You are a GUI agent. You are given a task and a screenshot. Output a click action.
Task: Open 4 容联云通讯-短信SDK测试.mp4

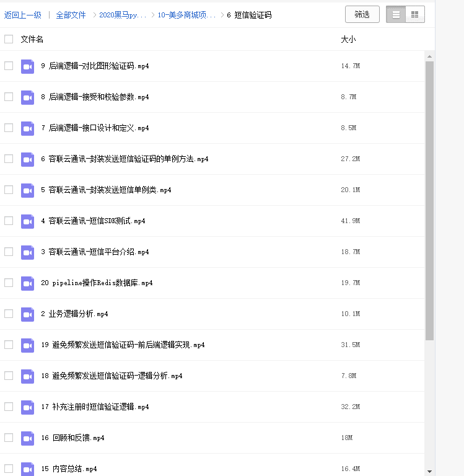click(93, 221)
